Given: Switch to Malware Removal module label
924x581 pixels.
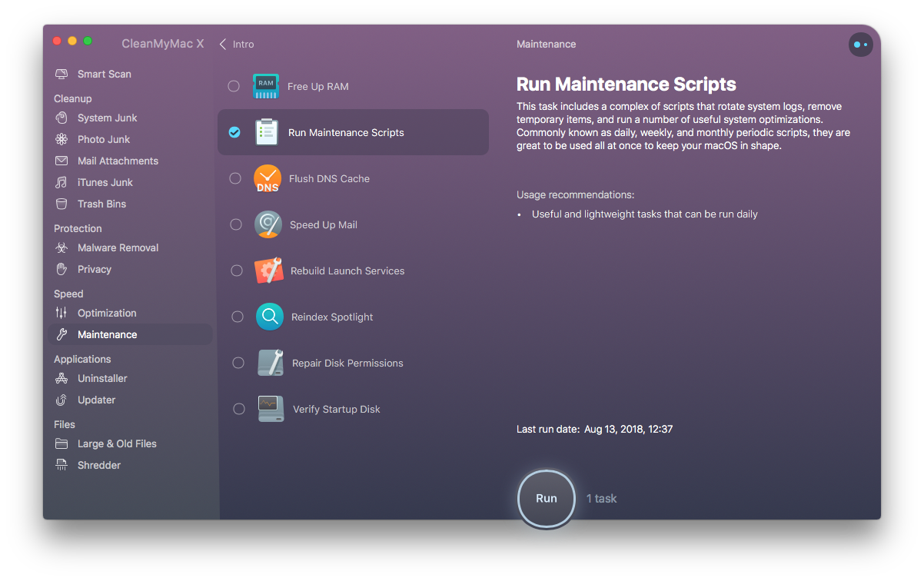Looking at the screenshot, I should tap(118, 247).
